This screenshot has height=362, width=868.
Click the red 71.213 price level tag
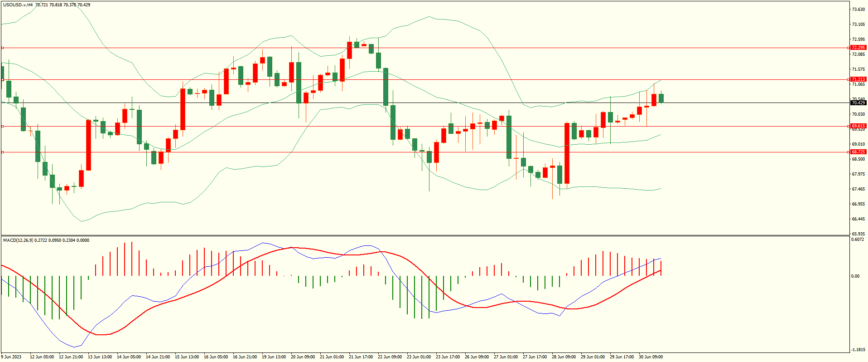[x=858, y=79]
